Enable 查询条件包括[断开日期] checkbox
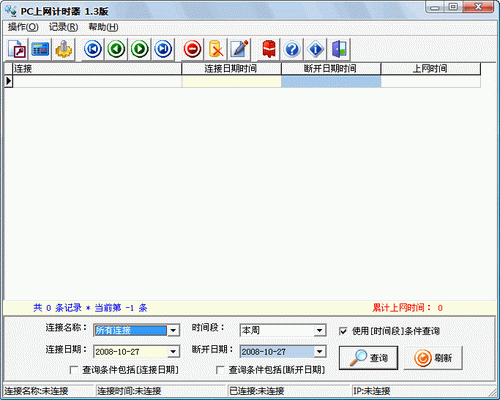The width and height of the screenshot is (500, 400). (220, 370)
